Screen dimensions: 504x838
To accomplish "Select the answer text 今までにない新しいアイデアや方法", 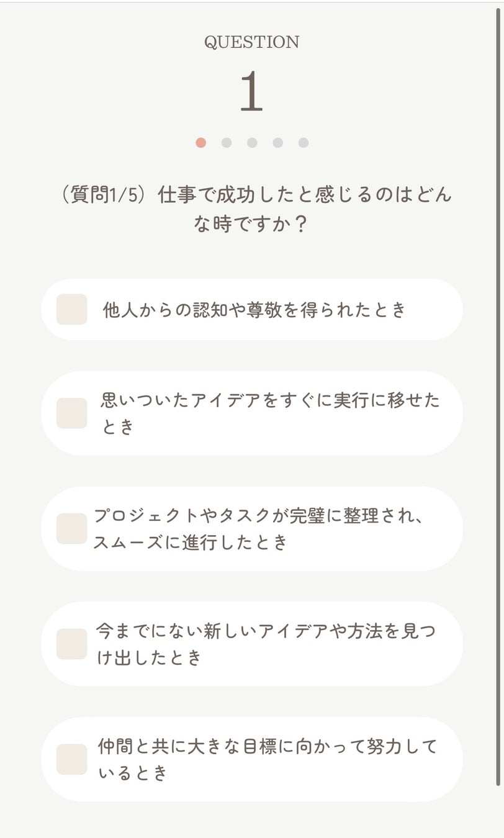I will click(x=266, y=644).
